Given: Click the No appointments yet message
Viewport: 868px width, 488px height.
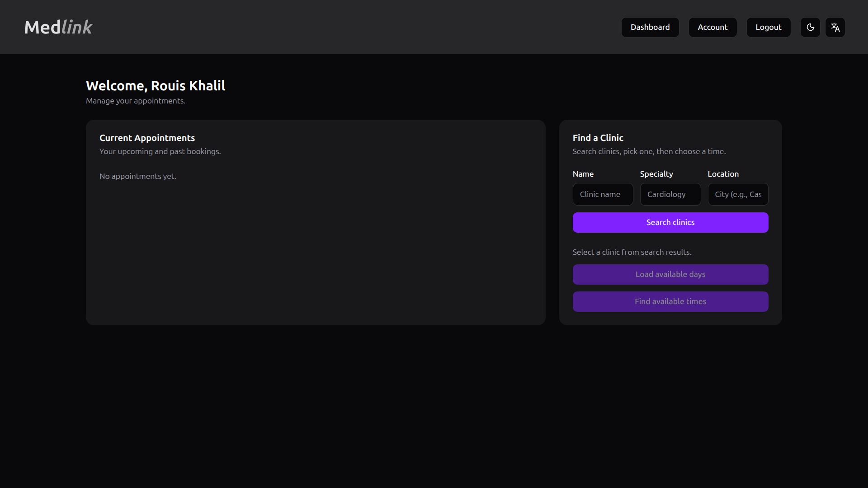Looking at the screenshot, I should pos(138,176).
